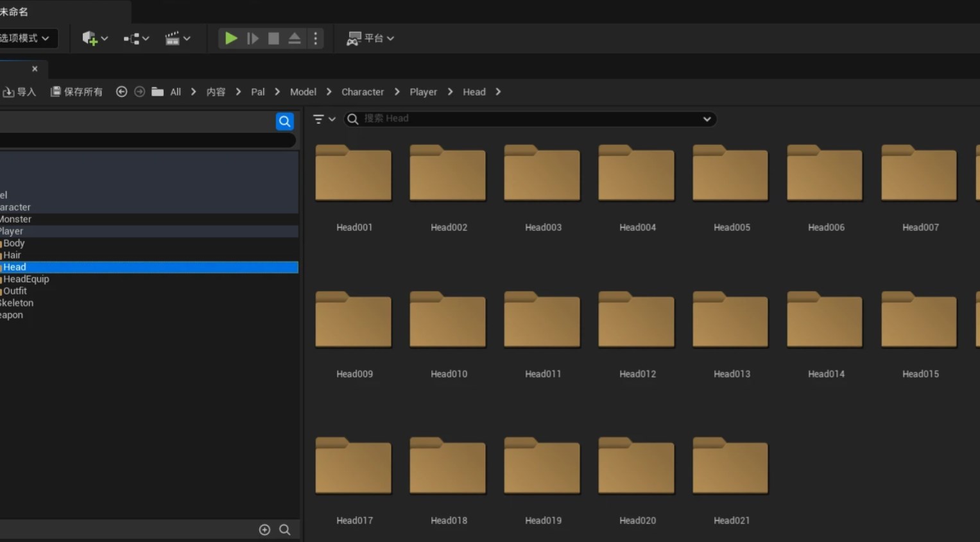Expand chevron after Model breadcrumb
980x542 pixels.
pos(329,92)
